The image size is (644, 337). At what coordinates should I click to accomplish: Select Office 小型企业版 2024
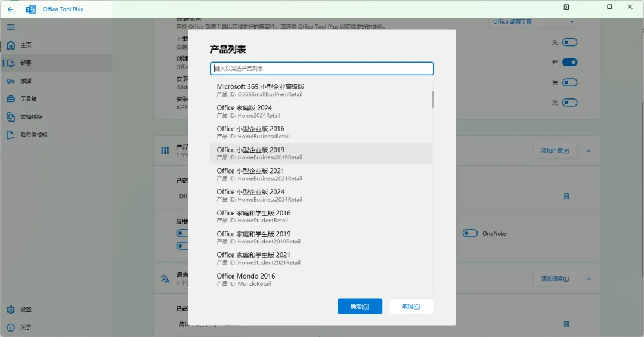click(x=321, y=195)
